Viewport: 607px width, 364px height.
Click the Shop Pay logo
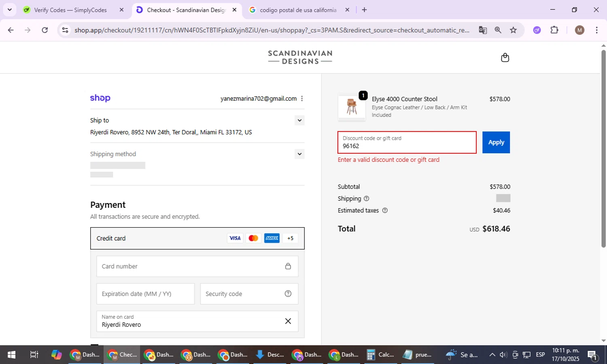(100, 98)
